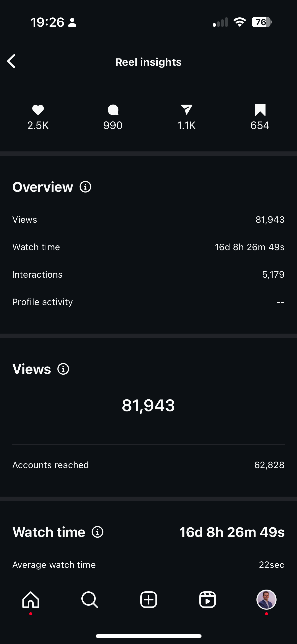Open Search tab in bottom bar
This screenshot has width=297, height=644.
(89, 600)
